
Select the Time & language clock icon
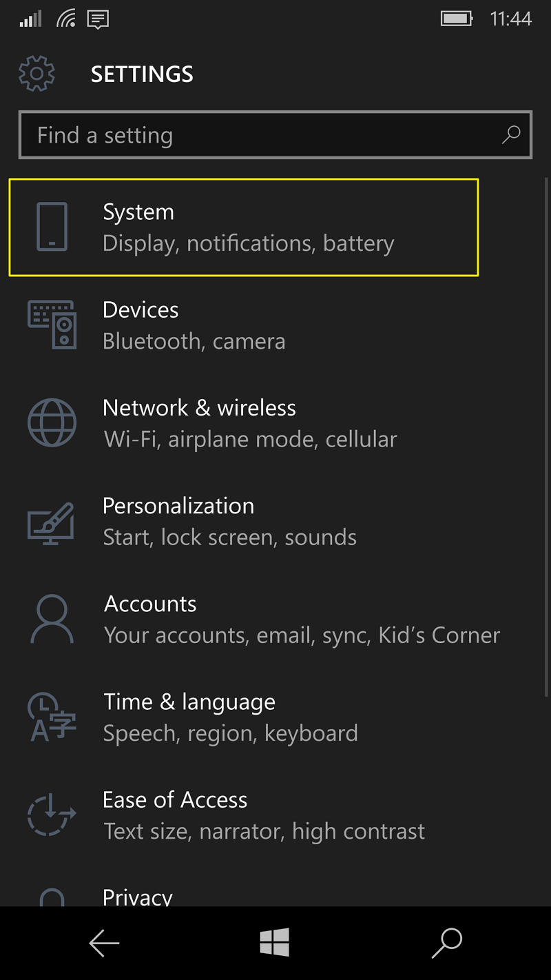(x=52, y=717)
